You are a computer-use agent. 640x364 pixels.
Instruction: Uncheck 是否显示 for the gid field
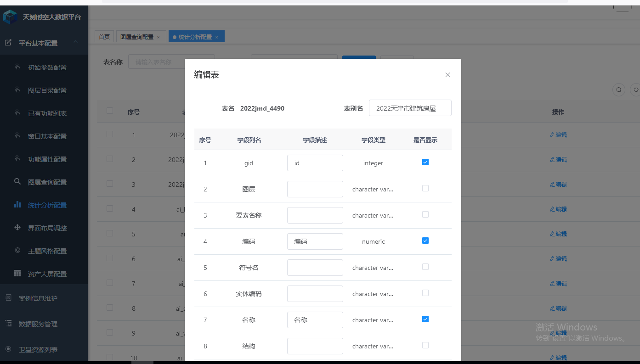coord(425,162)
